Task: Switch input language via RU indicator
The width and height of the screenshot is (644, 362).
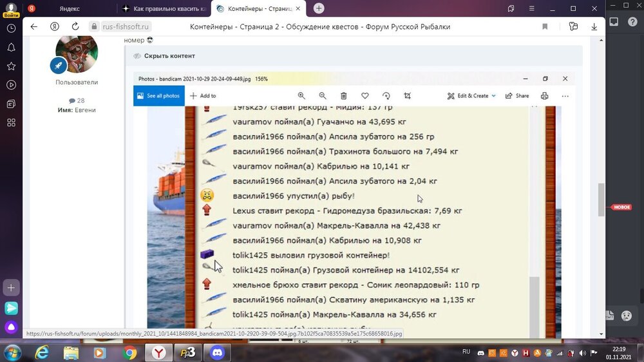Action: point(466,352)
